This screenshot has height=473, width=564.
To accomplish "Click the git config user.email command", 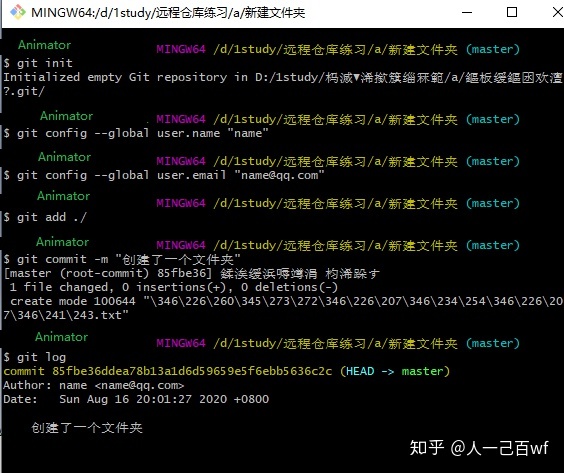I will 164,176.
